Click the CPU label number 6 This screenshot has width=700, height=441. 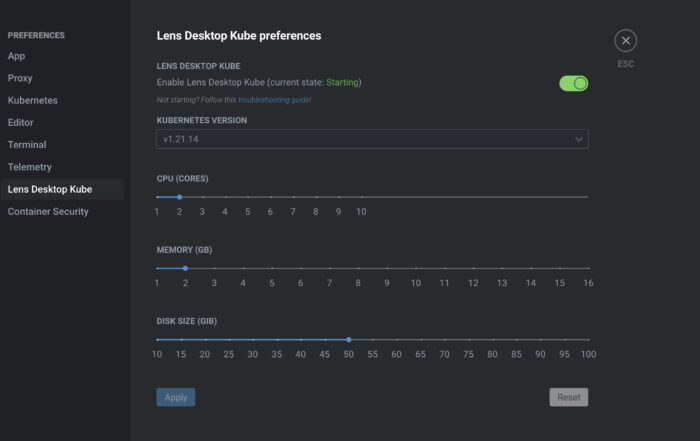coord(271,212)
